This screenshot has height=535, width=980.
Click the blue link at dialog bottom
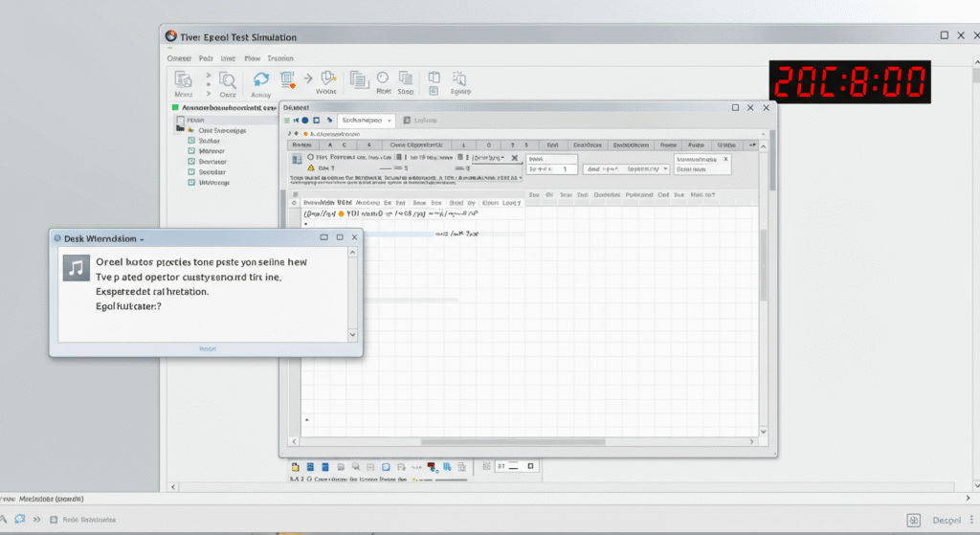coord(207,350)
